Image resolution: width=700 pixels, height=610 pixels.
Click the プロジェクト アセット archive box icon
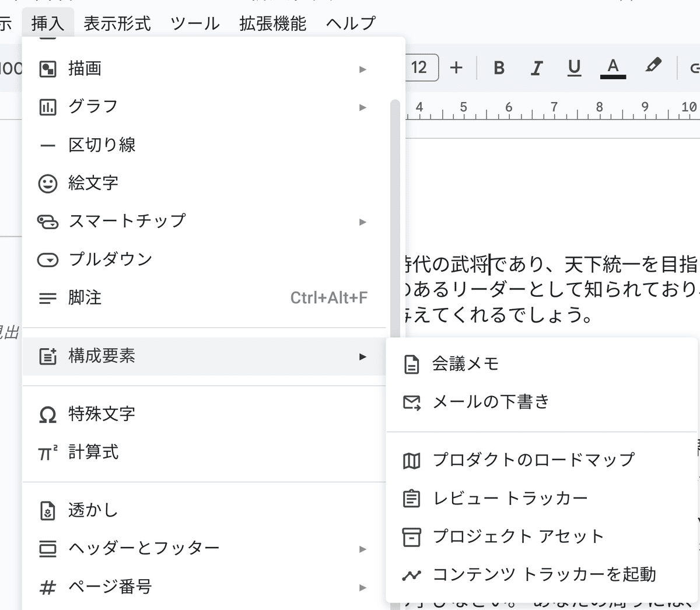pyautogui.click(x=412, y=537)
